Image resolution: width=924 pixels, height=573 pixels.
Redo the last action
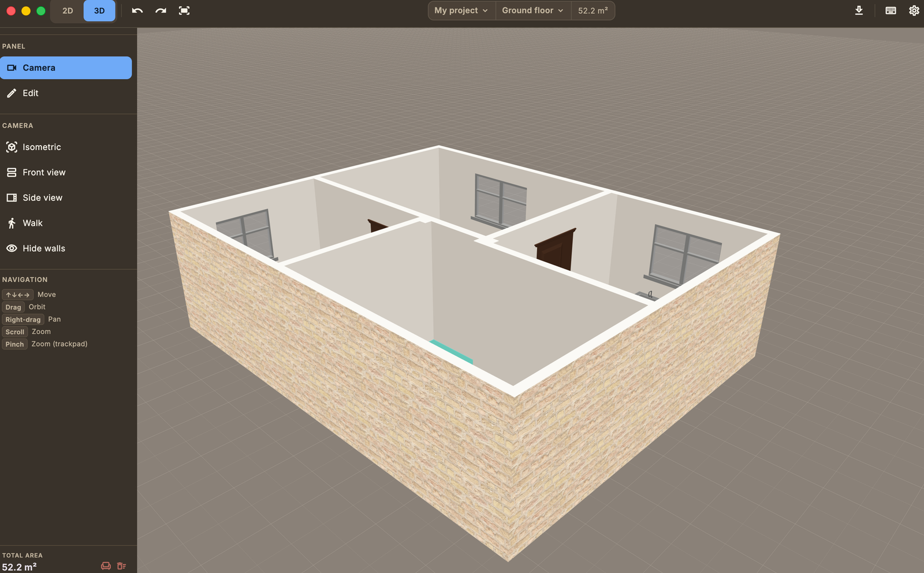[x=161, y=11]
